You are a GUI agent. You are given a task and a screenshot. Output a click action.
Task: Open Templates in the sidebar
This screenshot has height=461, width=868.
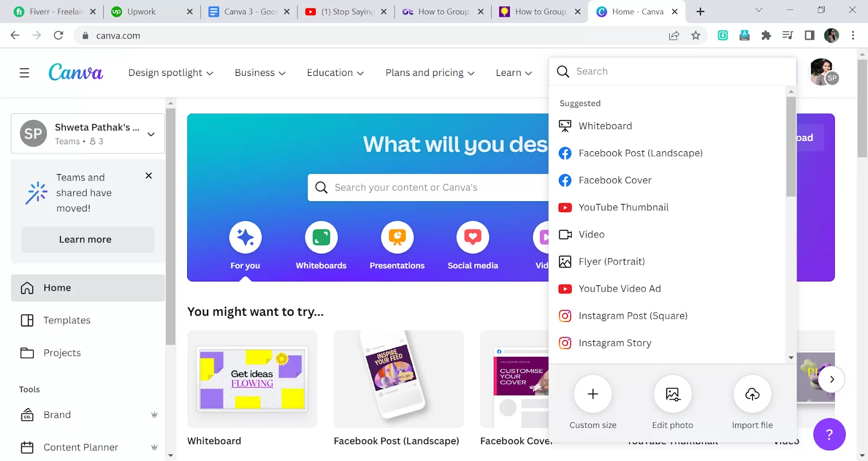click(88, 321)
